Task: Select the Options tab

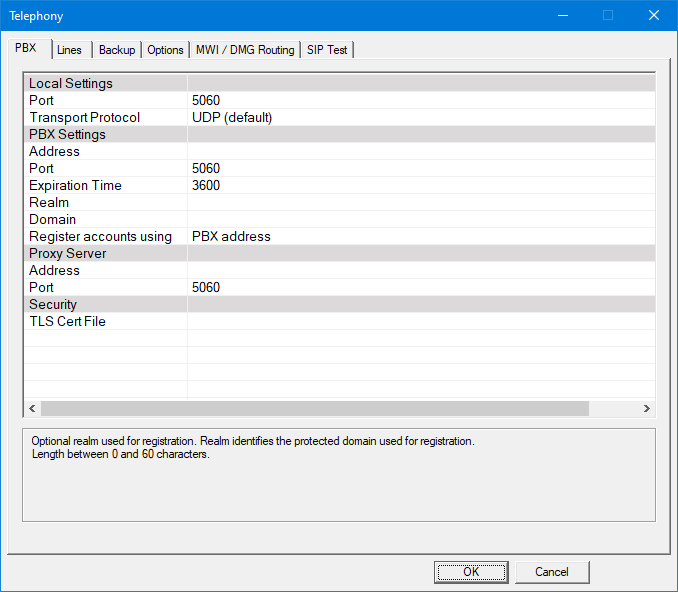Action: point(166,50)
